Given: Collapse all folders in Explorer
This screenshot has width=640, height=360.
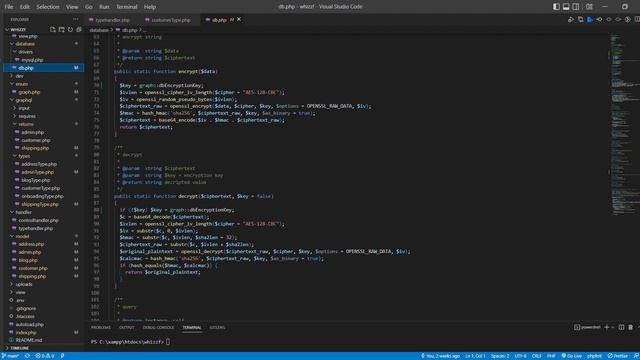Looking at the screenshot, I should (79, 30).
